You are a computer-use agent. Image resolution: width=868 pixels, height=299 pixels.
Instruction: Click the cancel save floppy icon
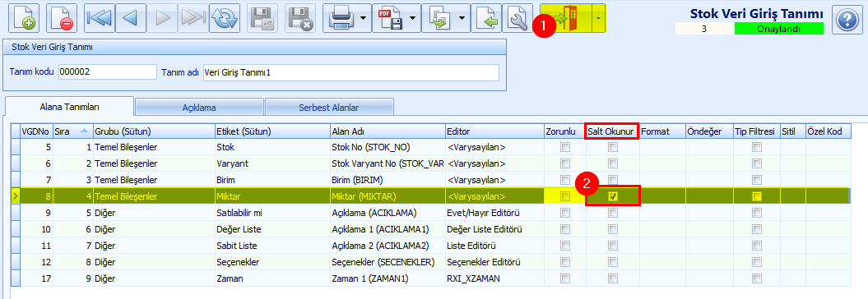pyautogui.click(x=300, y=18)
